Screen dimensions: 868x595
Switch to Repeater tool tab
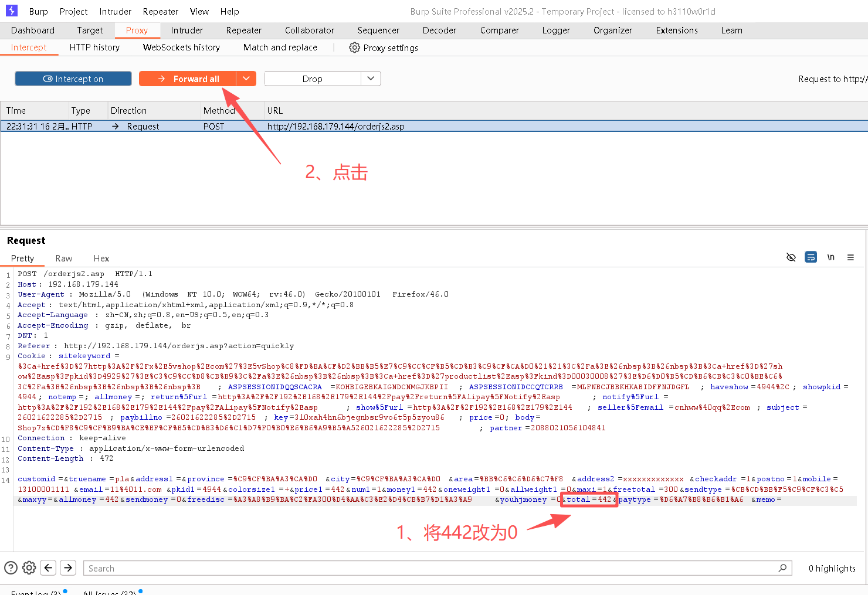click(x=244, y=30)
